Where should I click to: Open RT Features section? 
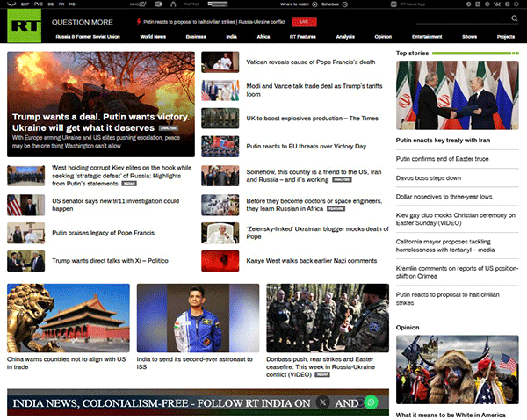click(302, 37)
